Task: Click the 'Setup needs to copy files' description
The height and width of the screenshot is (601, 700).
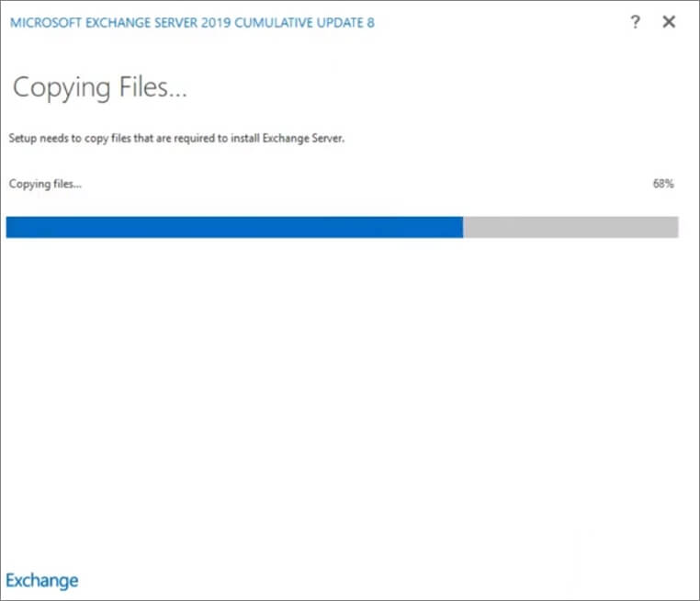Action: click(176, 139)
